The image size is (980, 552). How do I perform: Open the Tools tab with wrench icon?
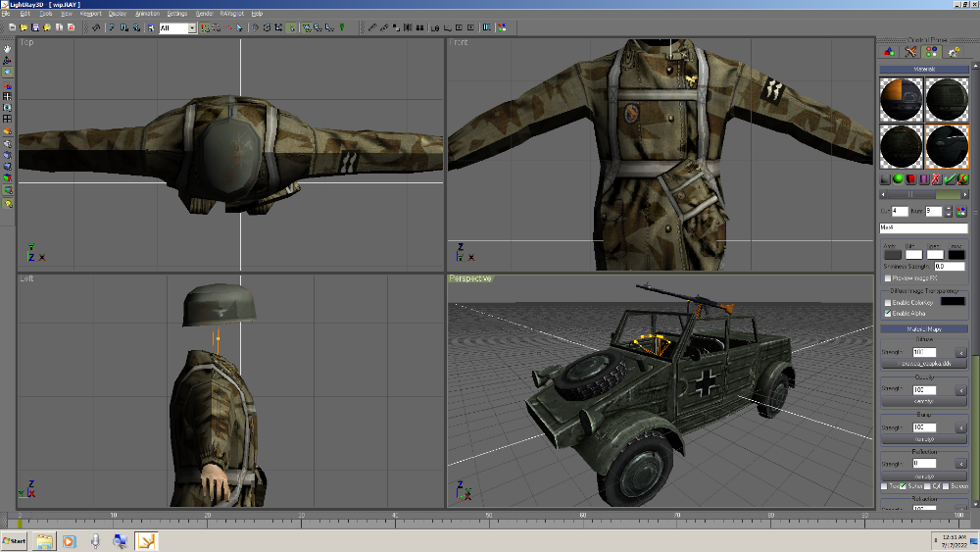[x=910, y=52]
